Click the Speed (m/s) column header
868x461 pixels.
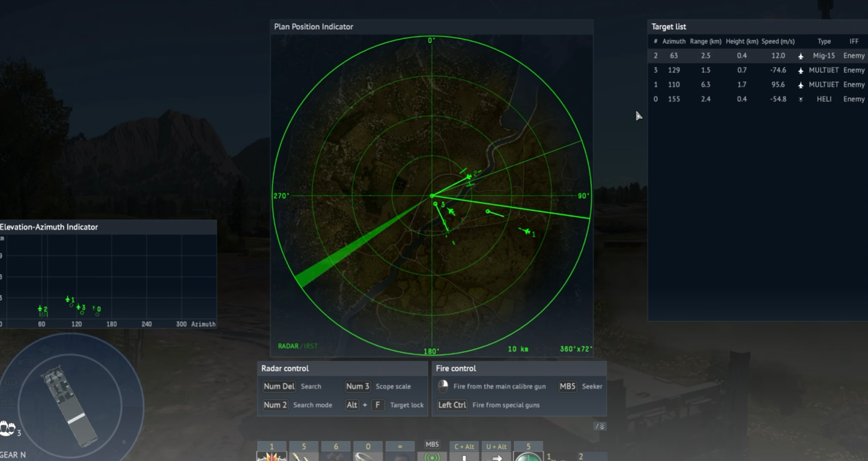click(x=778, y=41)
